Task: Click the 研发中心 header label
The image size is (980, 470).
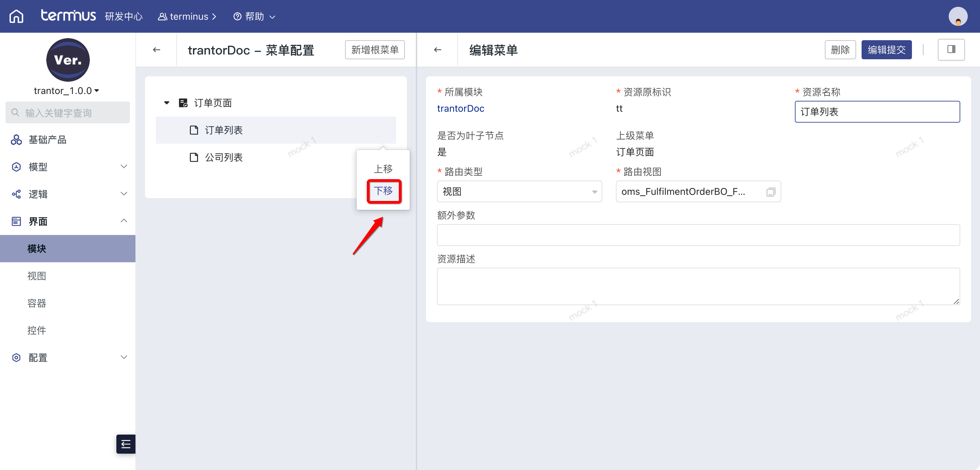Action: coord(124,16)
